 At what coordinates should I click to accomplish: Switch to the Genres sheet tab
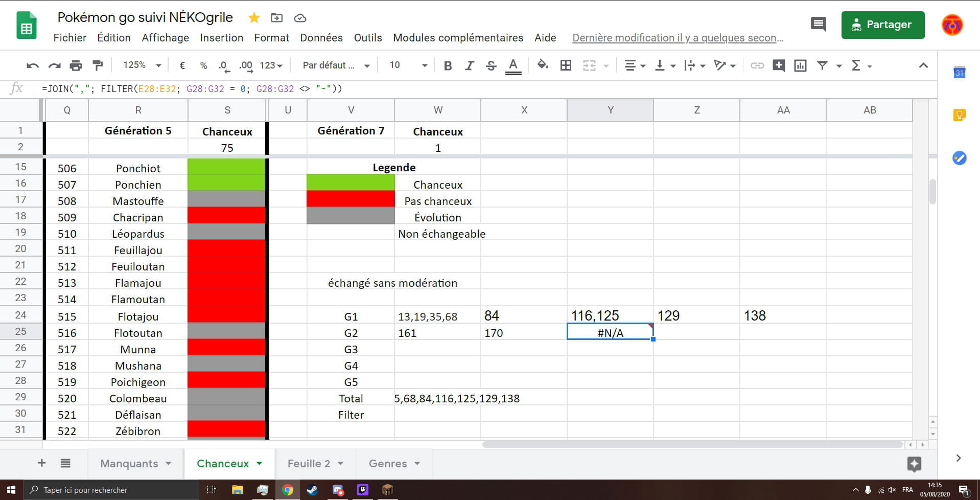(388, 464)
